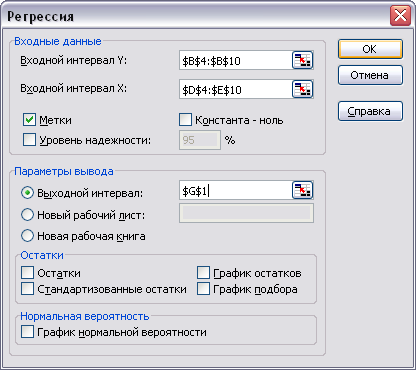The image size is (416, 370).
Task: Confirm with the OK button
Action: 370,49
